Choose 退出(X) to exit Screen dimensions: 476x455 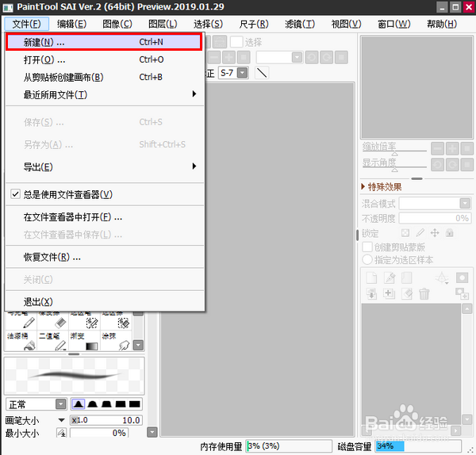click(x=105, y=301)
